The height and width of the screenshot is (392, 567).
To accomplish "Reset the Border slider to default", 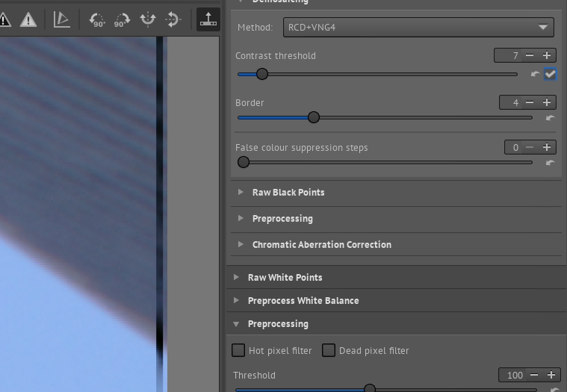I will pyautogui.click(x=550, y=118).
